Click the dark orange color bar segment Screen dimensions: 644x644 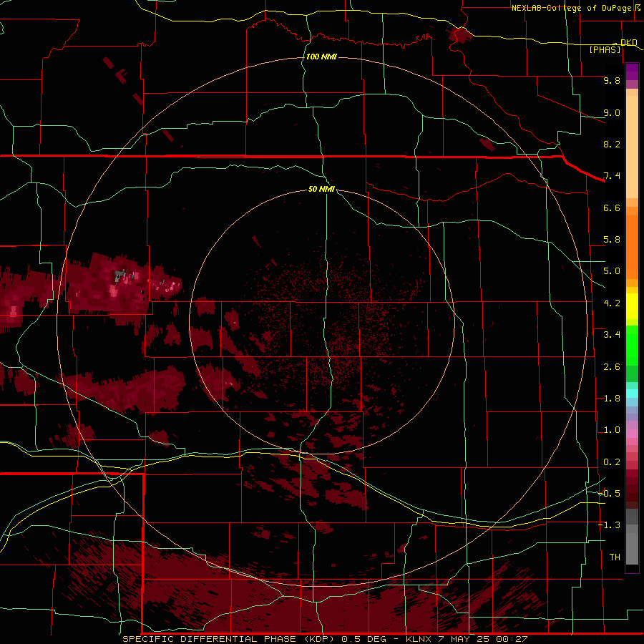(x=632, y=248)
